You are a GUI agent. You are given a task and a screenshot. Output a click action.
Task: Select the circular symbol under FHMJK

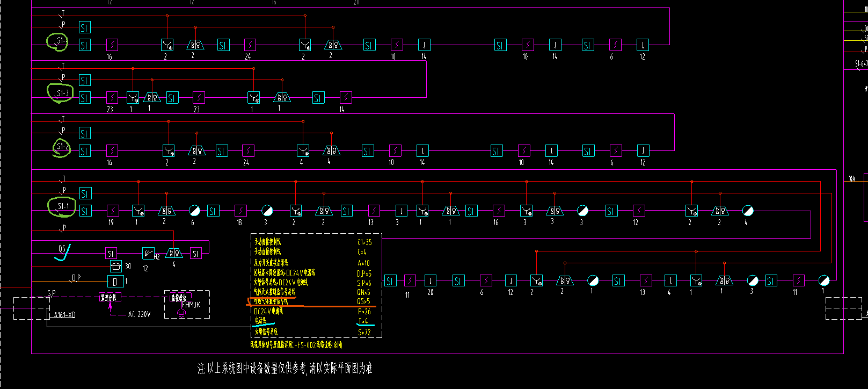pyautogui.click(x=181, y=313)
